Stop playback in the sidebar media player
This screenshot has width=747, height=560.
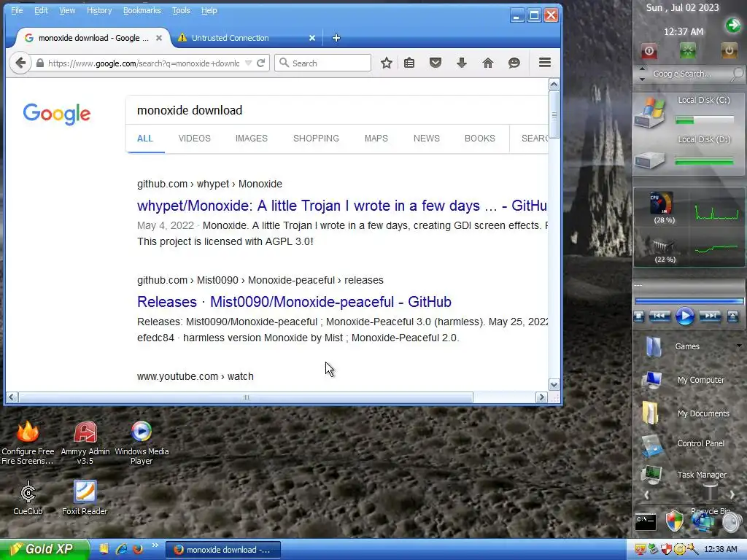point(639,316)
